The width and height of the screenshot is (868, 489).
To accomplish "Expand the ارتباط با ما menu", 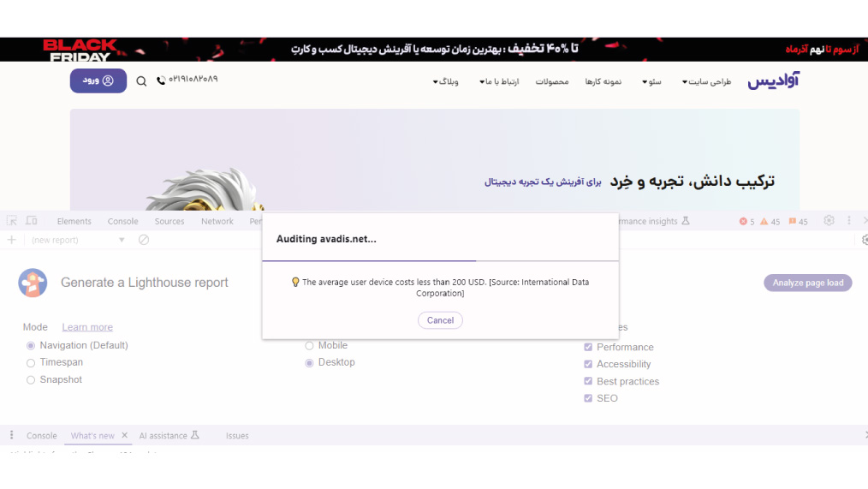I will (499, 82).
